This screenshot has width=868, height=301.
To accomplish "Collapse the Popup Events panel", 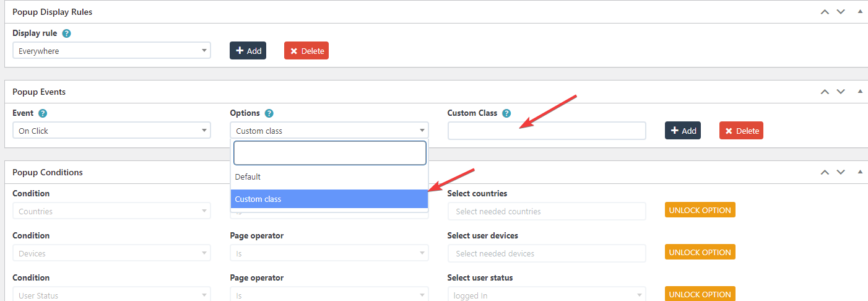I will coord(860,92).
